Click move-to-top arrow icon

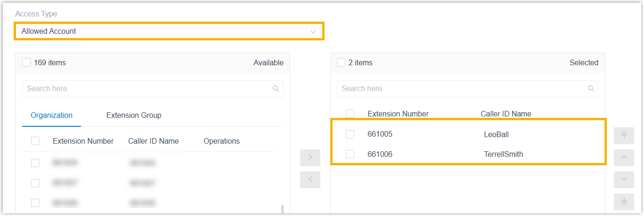(x=624, y=135)
